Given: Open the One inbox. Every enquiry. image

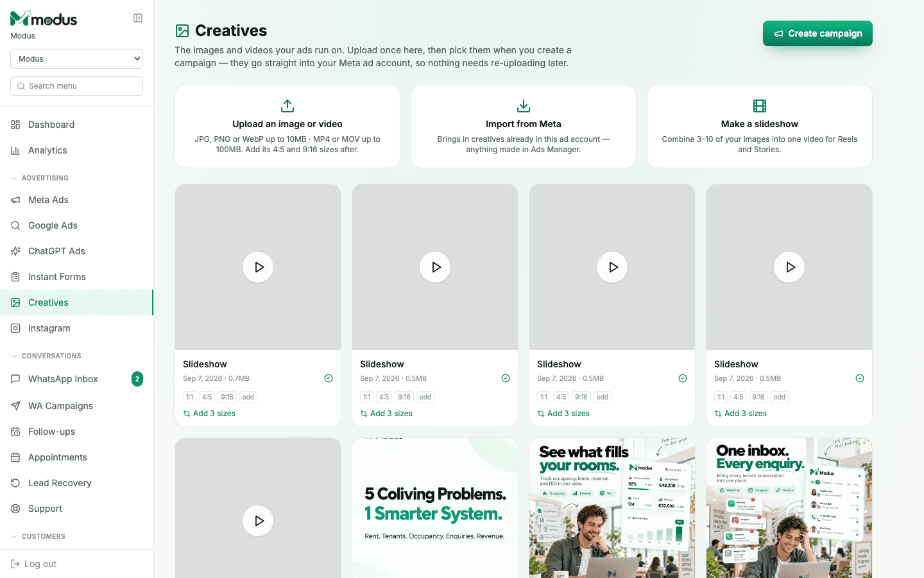Looking at the screenshot, I should (x=789, y=508).
